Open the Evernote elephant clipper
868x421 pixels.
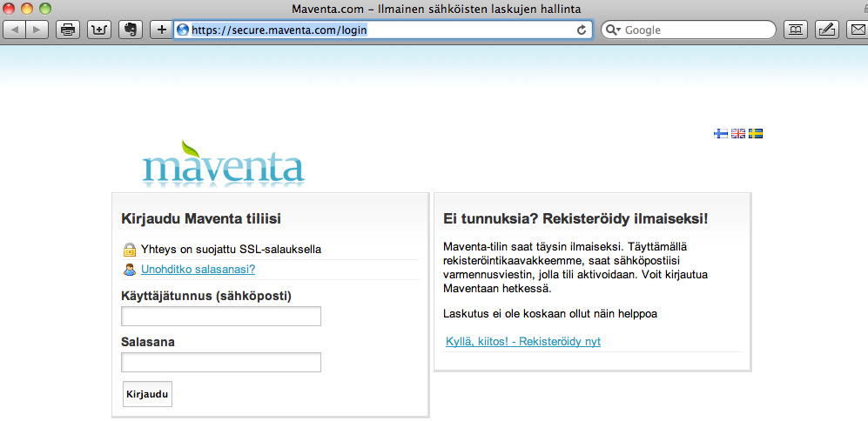point(131,30)
